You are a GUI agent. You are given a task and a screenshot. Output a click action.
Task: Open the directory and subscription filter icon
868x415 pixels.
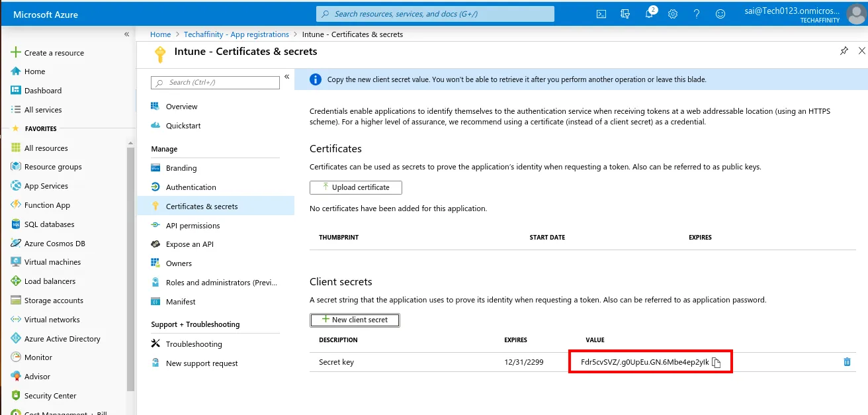[625, 14]
